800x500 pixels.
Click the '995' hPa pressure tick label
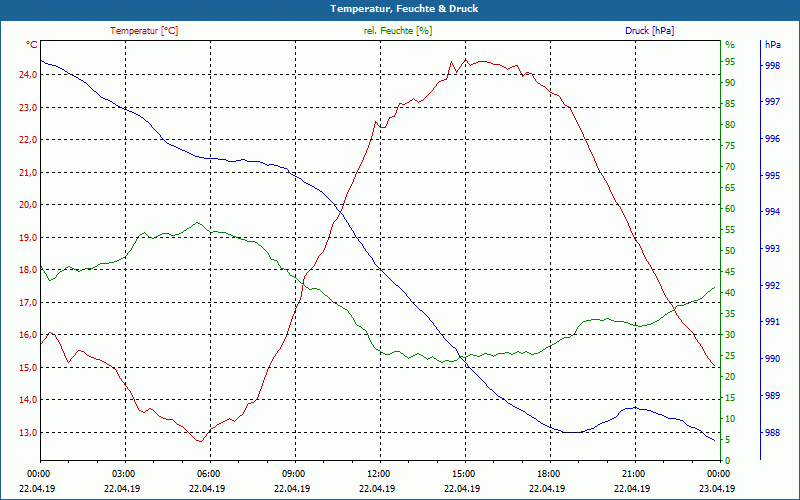tap(772, 176)
